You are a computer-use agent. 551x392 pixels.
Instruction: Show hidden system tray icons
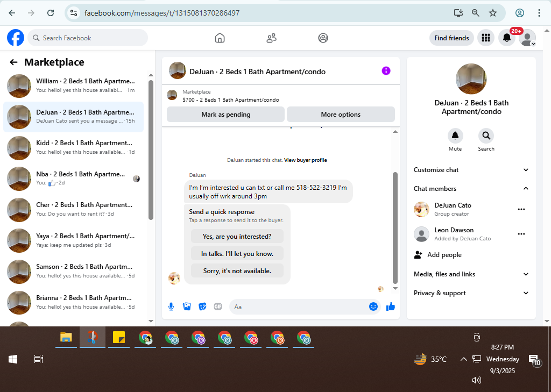pos(463,359)
